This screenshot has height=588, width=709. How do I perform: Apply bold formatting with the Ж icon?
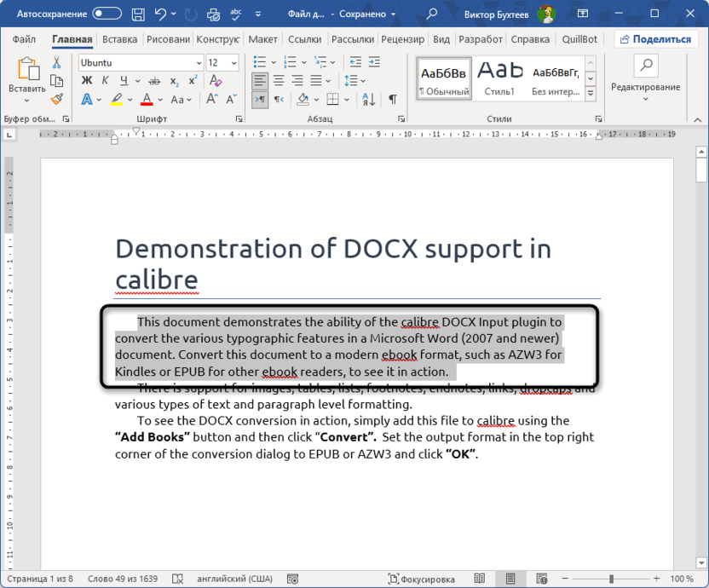click(88, 80)
